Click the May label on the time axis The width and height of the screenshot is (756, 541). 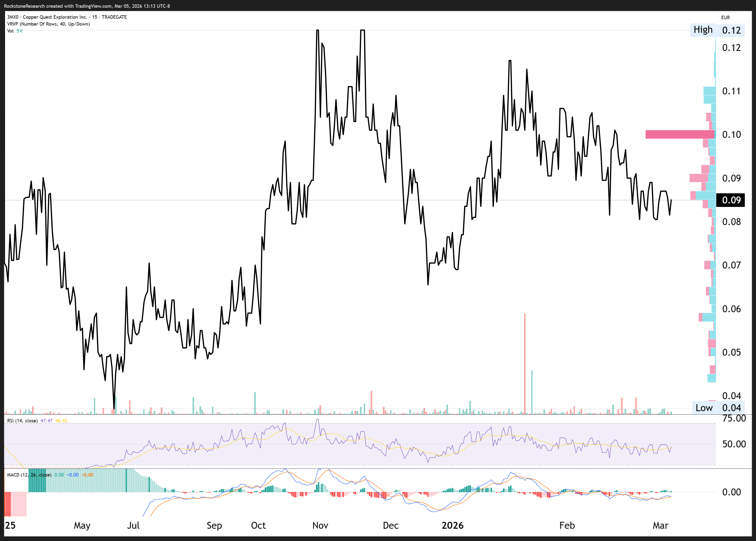coord(82,525)
